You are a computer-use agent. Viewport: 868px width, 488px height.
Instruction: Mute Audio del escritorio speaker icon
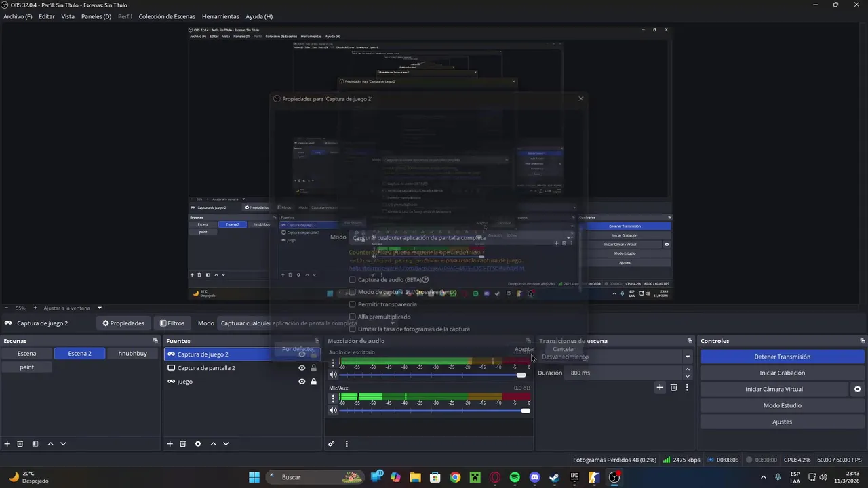(333, 375)
